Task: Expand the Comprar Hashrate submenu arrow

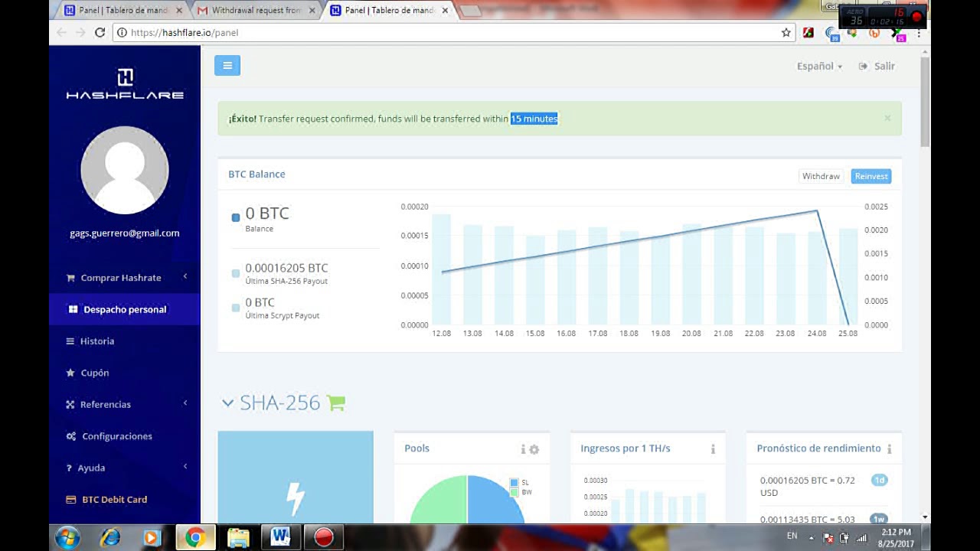Action: 185,276
